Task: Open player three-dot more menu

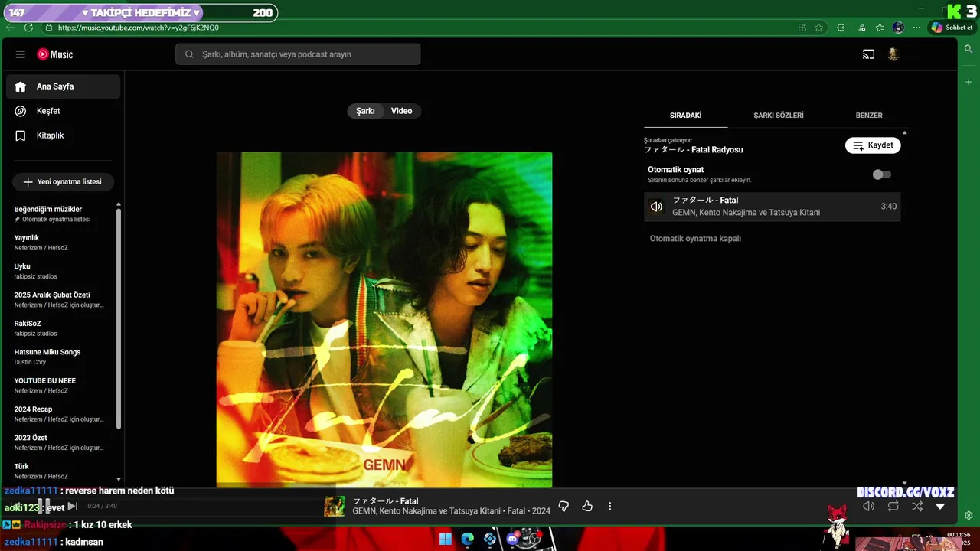Action: click(610, 506)
